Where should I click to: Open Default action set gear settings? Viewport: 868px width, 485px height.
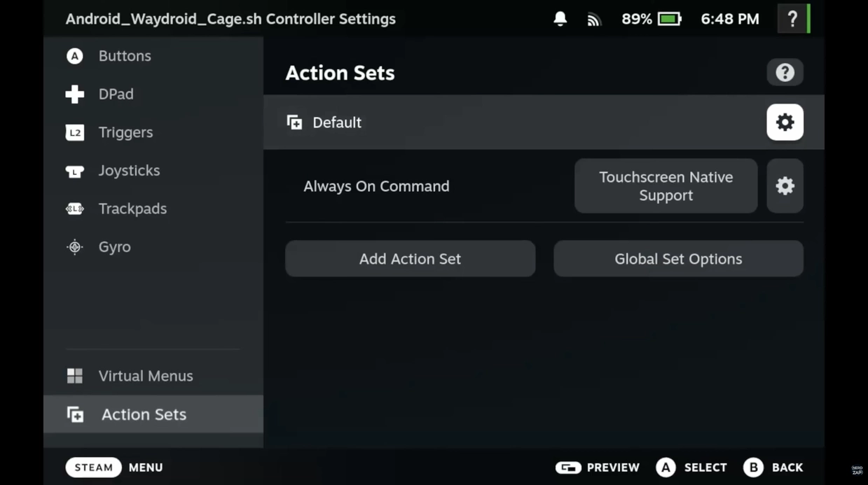click(785, 122)
